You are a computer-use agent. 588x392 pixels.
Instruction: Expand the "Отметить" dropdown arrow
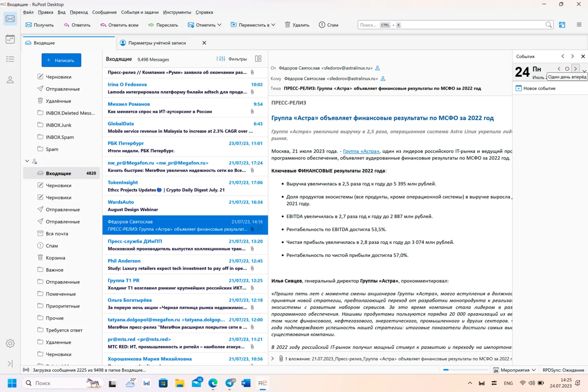click(x=219, y=25)
